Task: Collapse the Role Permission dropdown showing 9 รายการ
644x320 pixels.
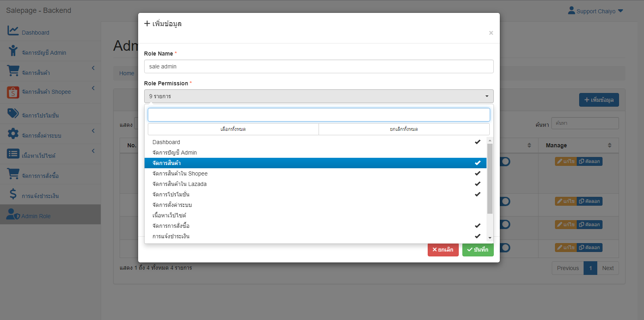Action: [319, 96]
